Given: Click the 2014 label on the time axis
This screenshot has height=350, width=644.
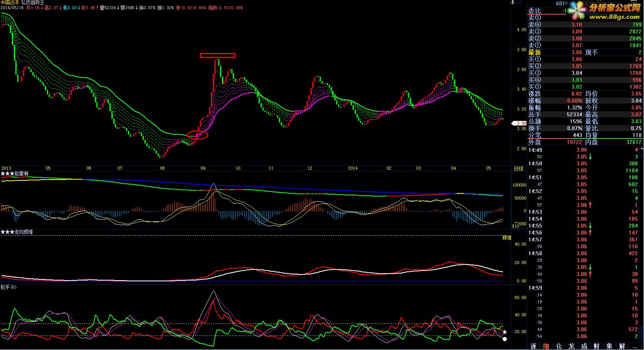Looking at the screenshot, I should point(353,168).
